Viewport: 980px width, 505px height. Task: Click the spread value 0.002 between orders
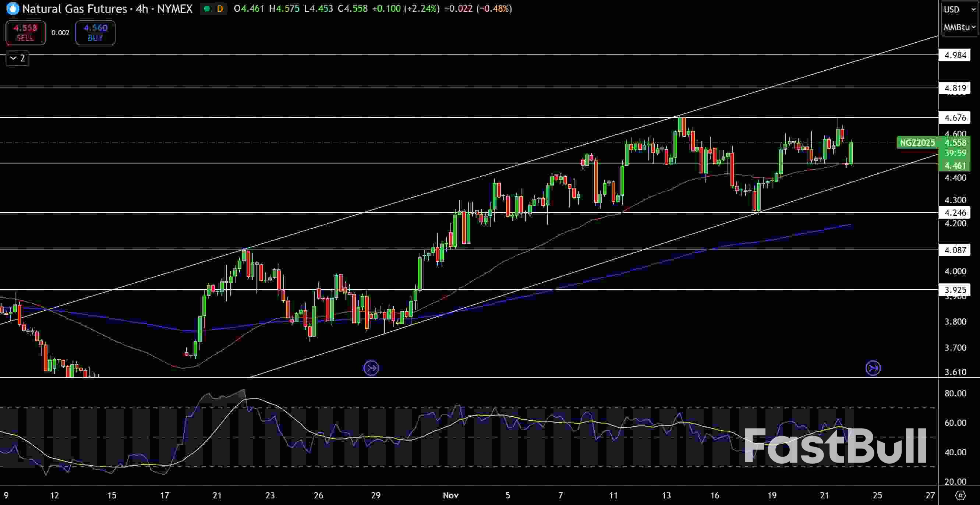[x=60, y=33]
